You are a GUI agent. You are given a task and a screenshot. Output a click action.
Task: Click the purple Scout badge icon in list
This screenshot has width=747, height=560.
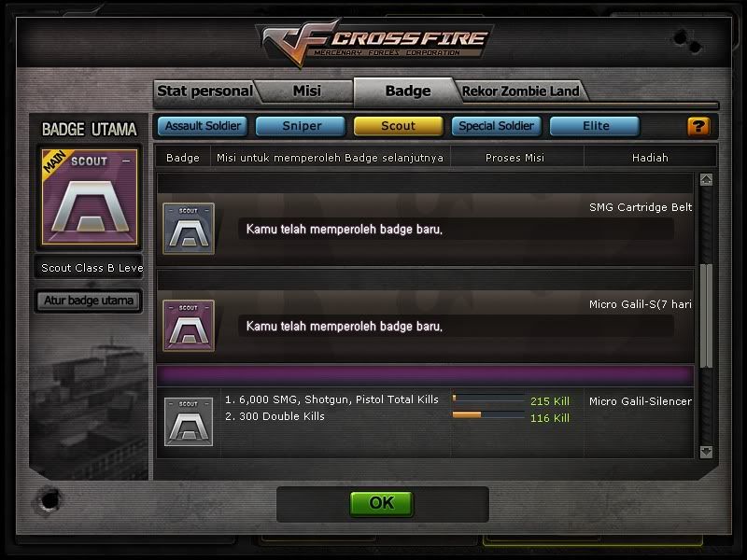tap(189, 326)
